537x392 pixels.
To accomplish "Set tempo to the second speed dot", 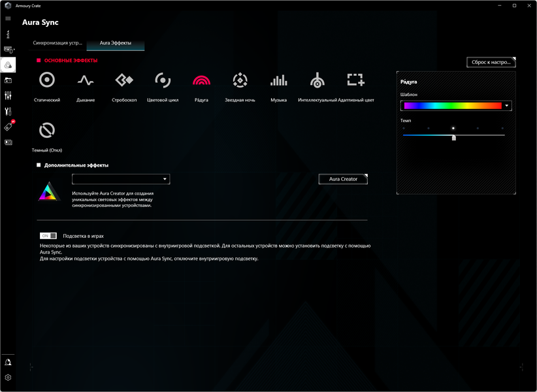I will (x=429, y=129).
